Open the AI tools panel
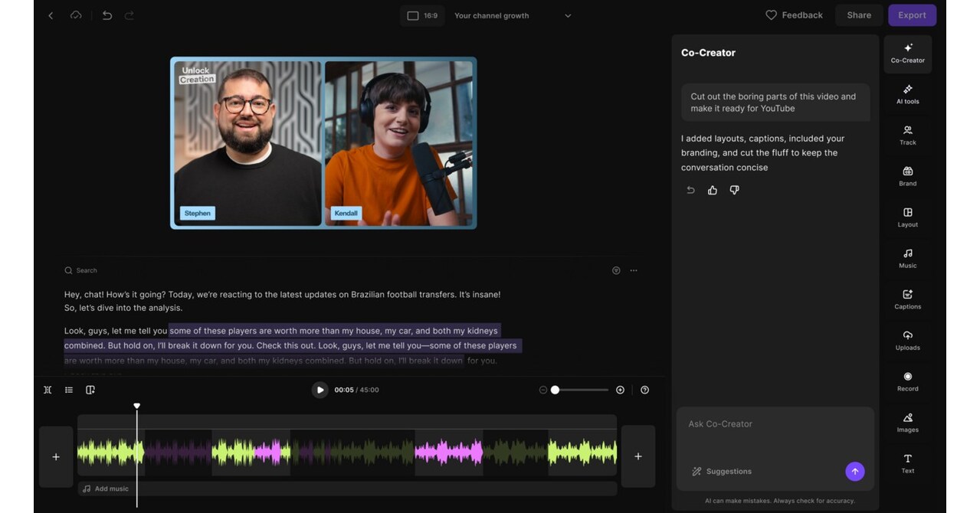 coord(907,94)
